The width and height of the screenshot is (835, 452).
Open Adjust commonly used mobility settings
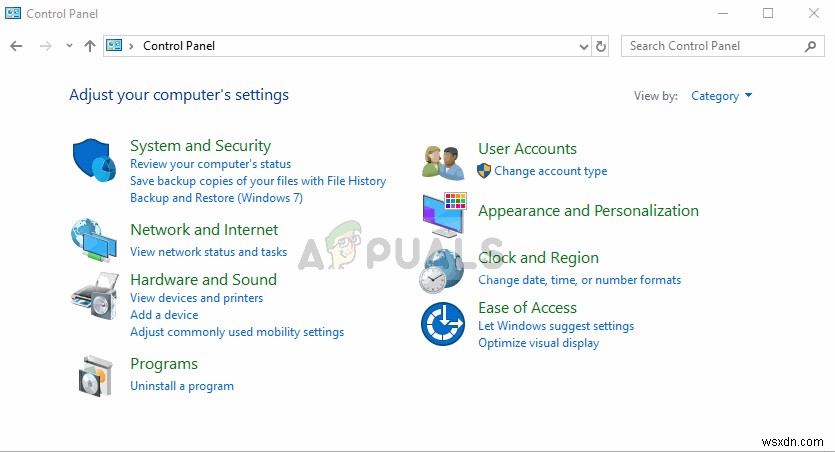tap(237, 332)
